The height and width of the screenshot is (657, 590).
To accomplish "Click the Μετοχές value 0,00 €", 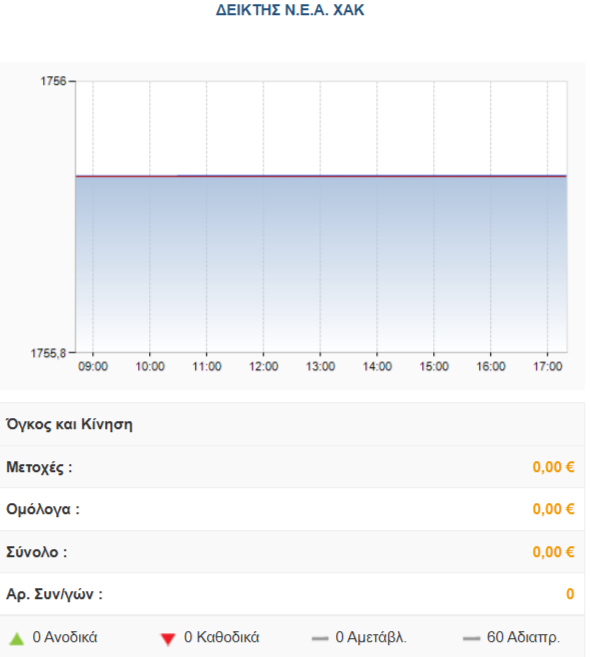I will click(x=553, y=467).
